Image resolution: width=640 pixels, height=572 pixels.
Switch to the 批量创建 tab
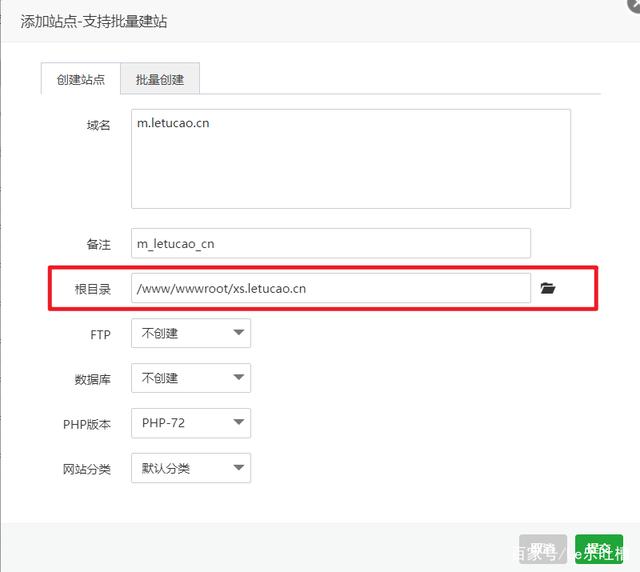(x=160, y=78)
